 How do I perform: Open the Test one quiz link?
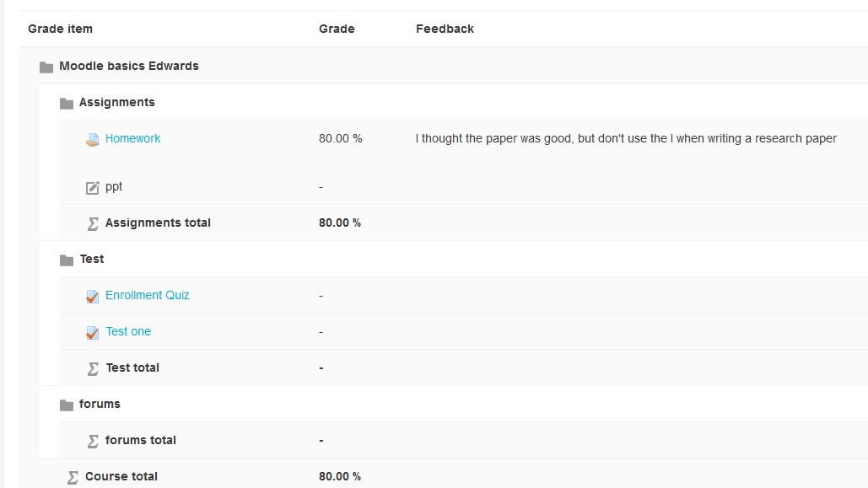128,331
